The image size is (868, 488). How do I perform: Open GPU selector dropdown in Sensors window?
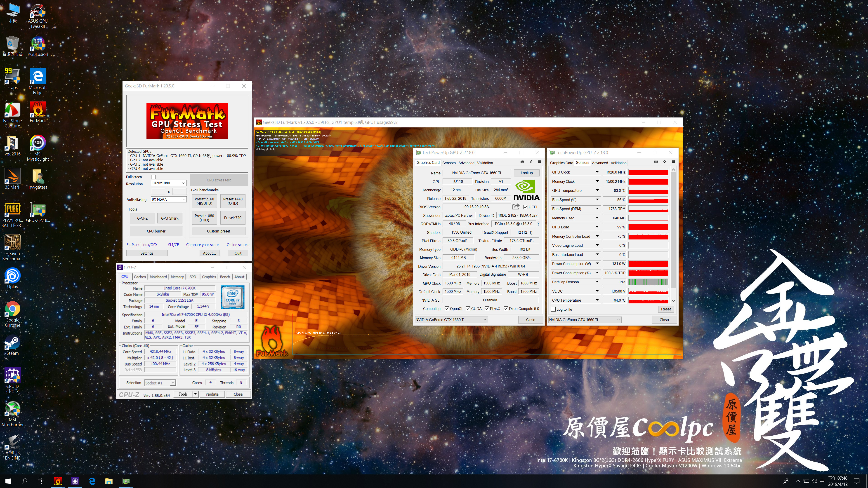(x=585, y=320)
